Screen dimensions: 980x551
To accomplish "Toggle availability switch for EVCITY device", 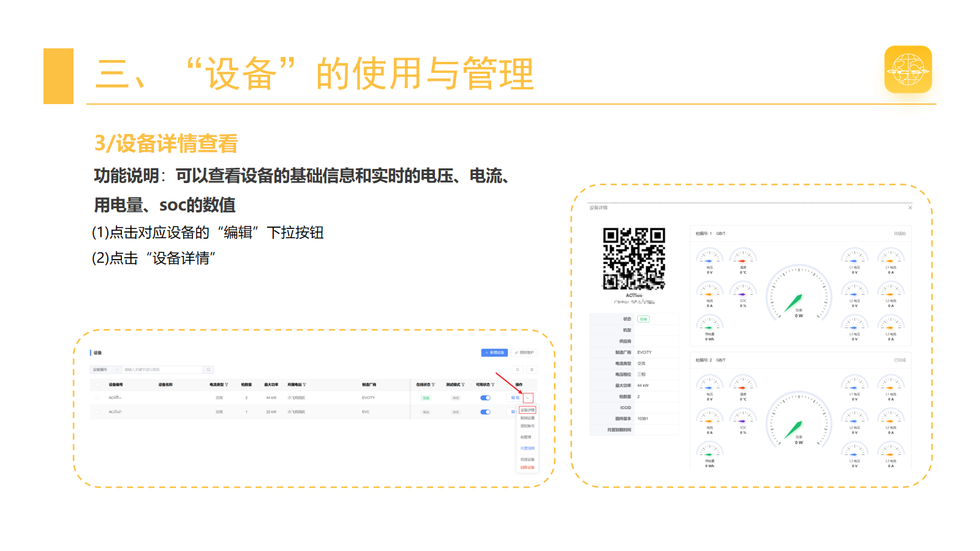I will (486, 398).
